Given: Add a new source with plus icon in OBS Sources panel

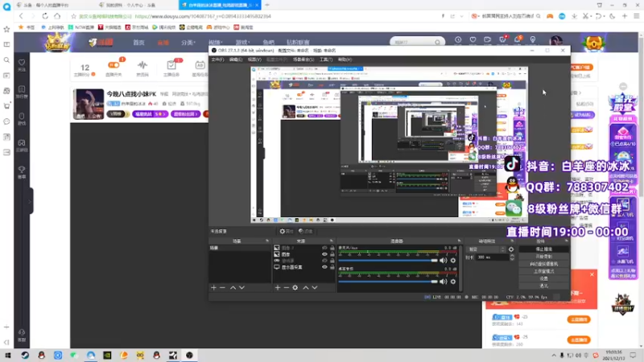Looking at the screenshot, I should coord(278,288).
